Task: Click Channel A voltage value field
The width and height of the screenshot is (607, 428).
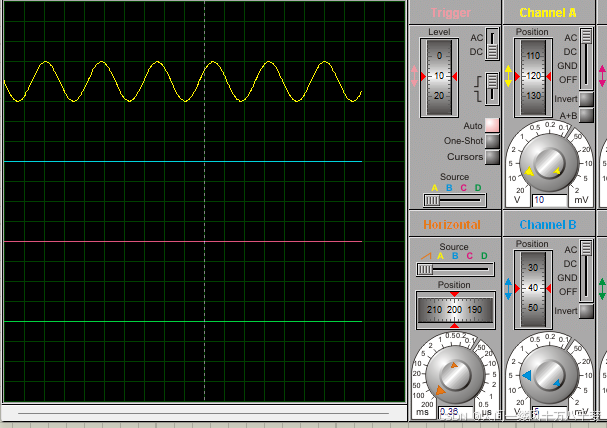Action: (550, 200)
